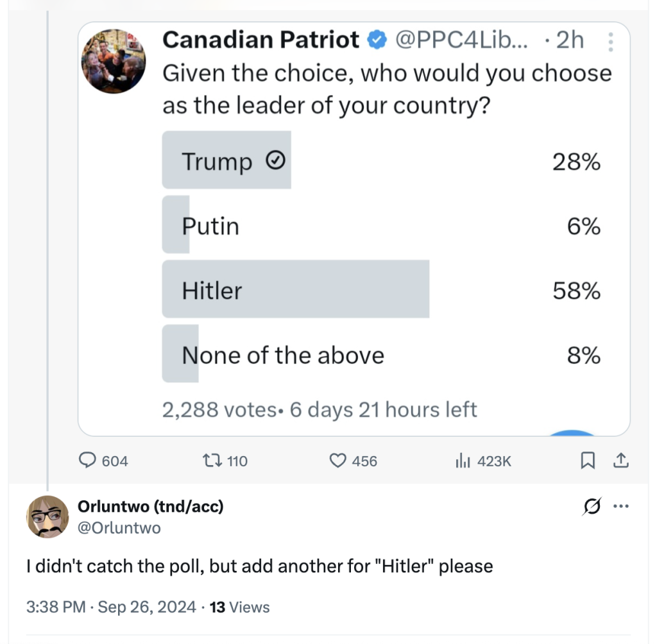Open Canadian Patriot's profile picture
Screen dimensions: 657x644
114,61
